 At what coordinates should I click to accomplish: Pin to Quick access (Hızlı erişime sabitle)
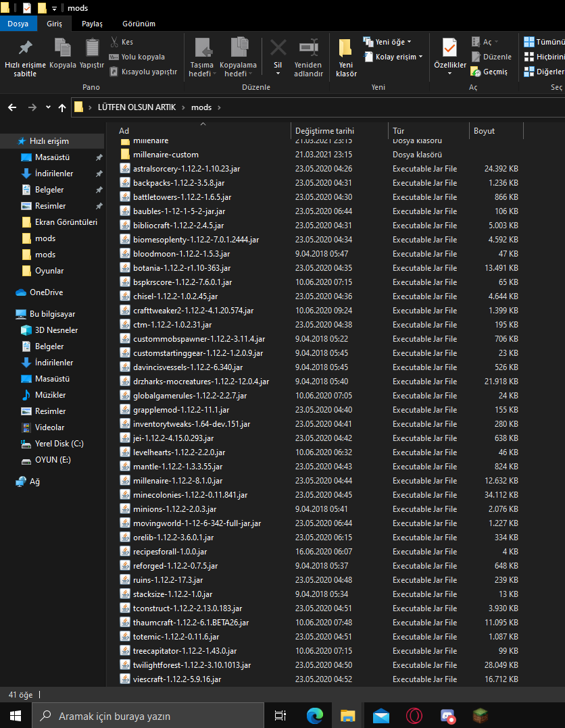[25, 57]
